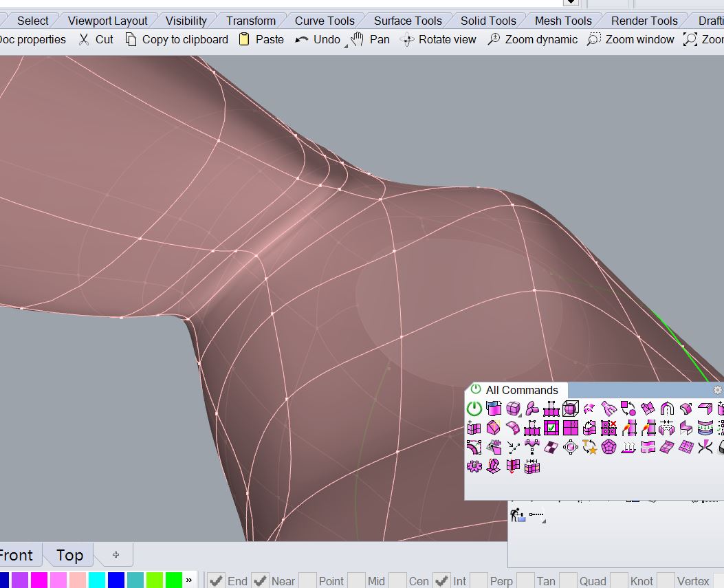Click the T with orange star icon
The height and width of the screenshot is (588, 724).
589,448
